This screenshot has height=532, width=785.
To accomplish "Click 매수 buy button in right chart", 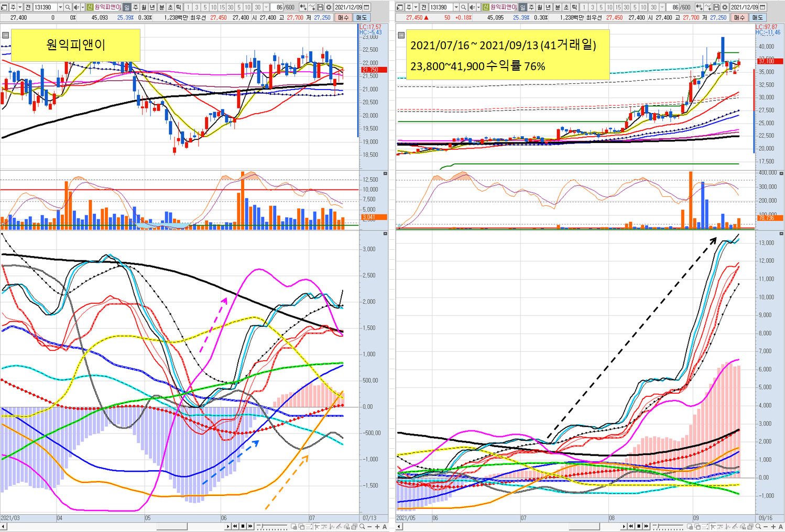I will 739,17.
